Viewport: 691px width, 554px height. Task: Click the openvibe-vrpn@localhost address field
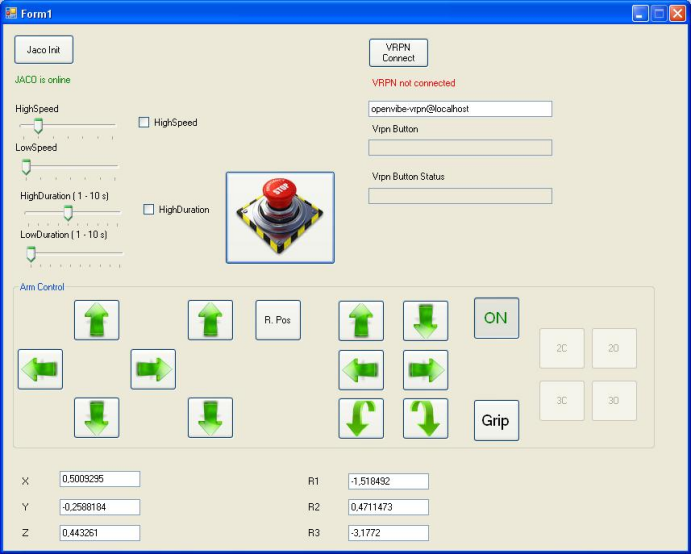click(460, 109)
